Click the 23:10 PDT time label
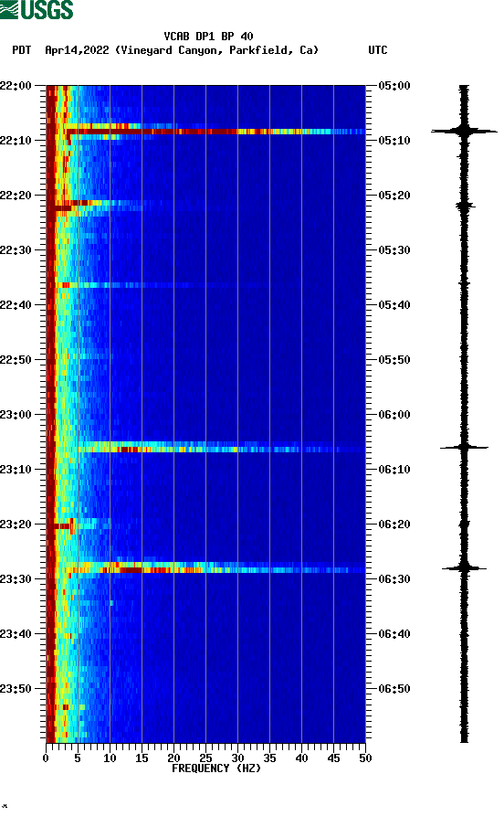This screenshot has width=504, height=816. coord(16,470)
